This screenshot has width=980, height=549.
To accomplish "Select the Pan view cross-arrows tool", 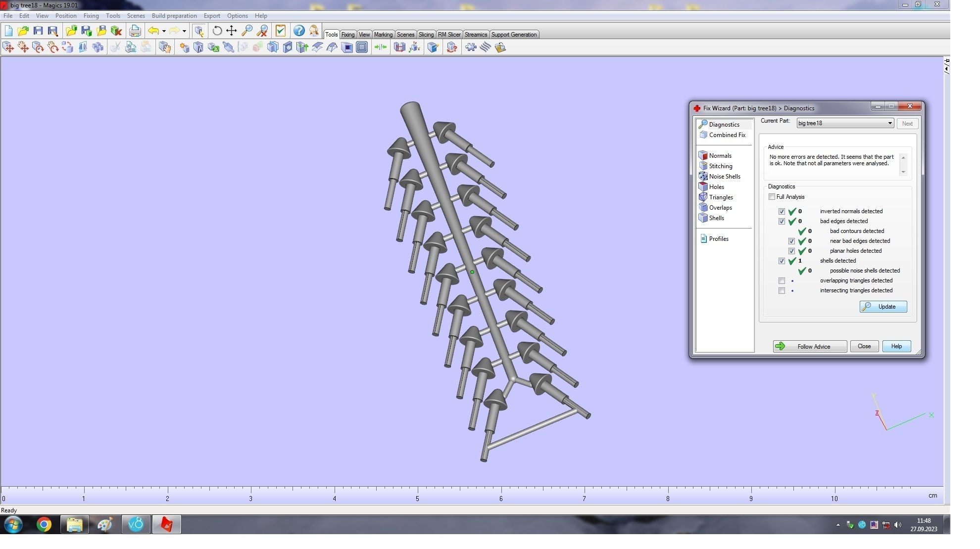I will click(x=231, y=31).
